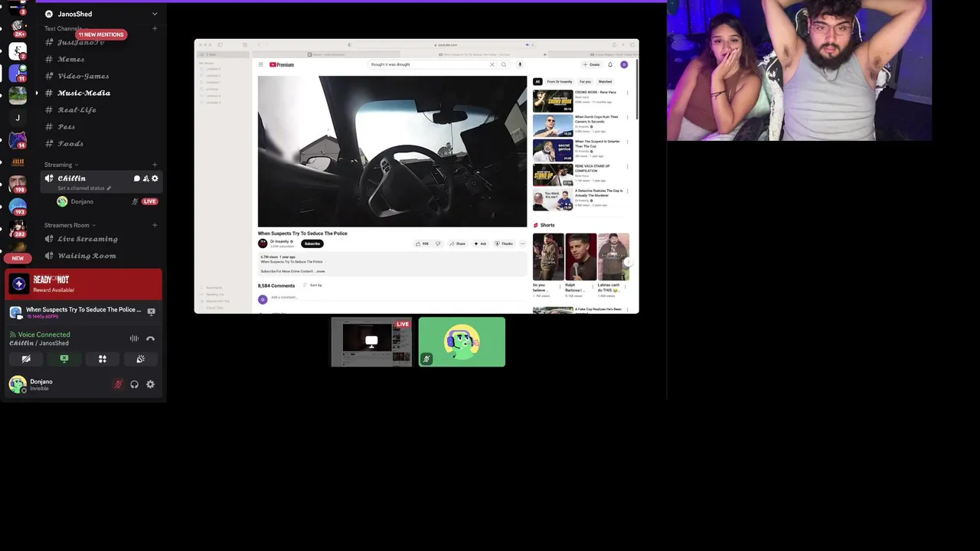The image size is (980, 551).
Task: Open the JanosShed server dropdown menu
Action: coord(155,14)
